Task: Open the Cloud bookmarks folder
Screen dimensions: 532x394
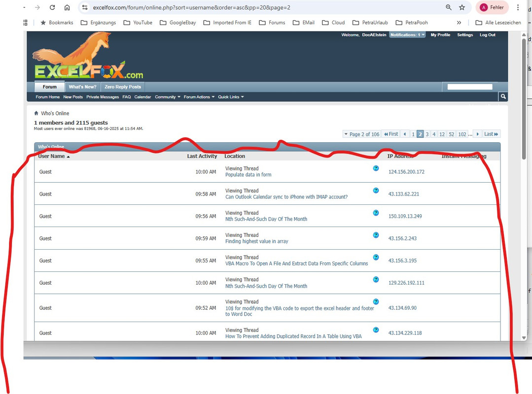Action: tap(333, 23)
